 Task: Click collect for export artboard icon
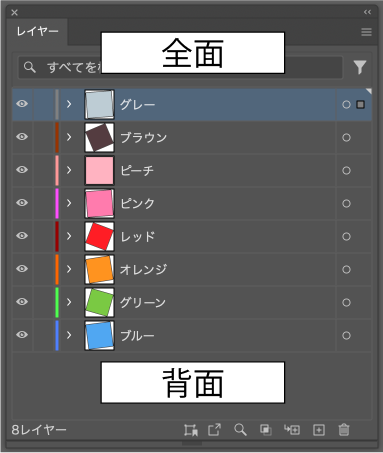191,430
